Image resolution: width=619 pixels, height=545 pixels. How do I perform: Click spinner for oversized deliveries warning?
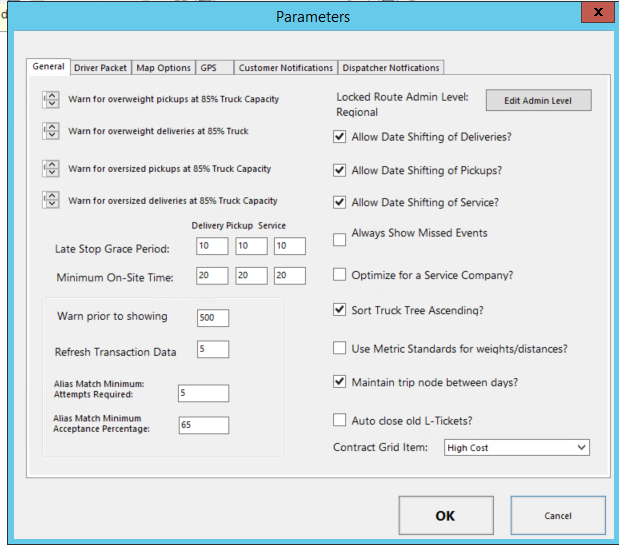pyautogui.click(x=51, y=201)
